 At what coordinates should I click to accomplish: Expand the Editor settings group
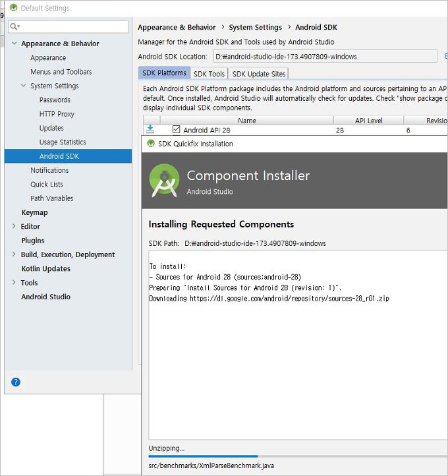pyautogui.click(x=14, y=226)
